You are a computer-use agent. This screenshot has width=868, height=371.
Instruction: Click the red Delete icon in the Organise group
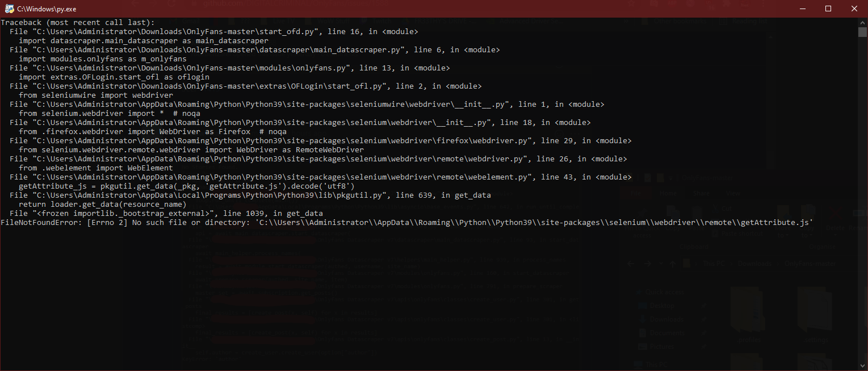pos(835,212)
